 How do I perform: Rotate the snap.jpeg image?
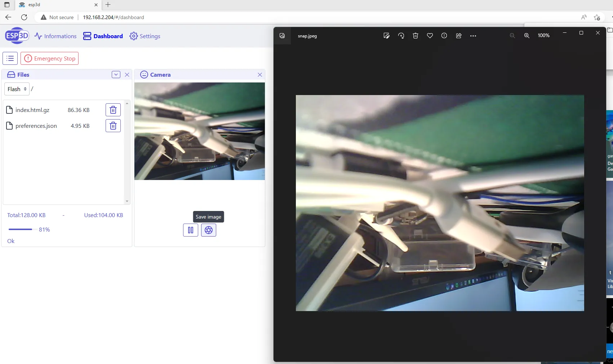click(401, 36)
